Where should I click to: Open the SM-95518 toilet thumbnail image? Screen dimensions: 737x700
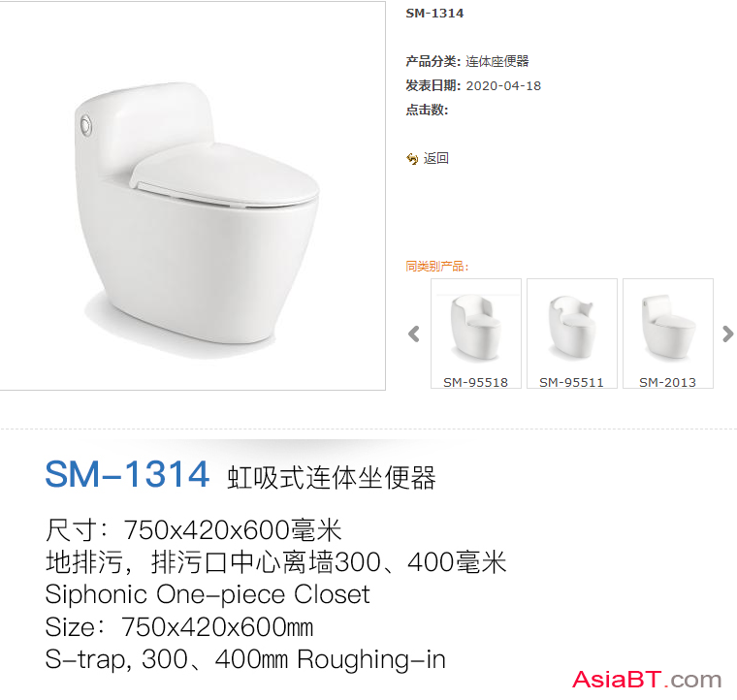coord(476,328)
